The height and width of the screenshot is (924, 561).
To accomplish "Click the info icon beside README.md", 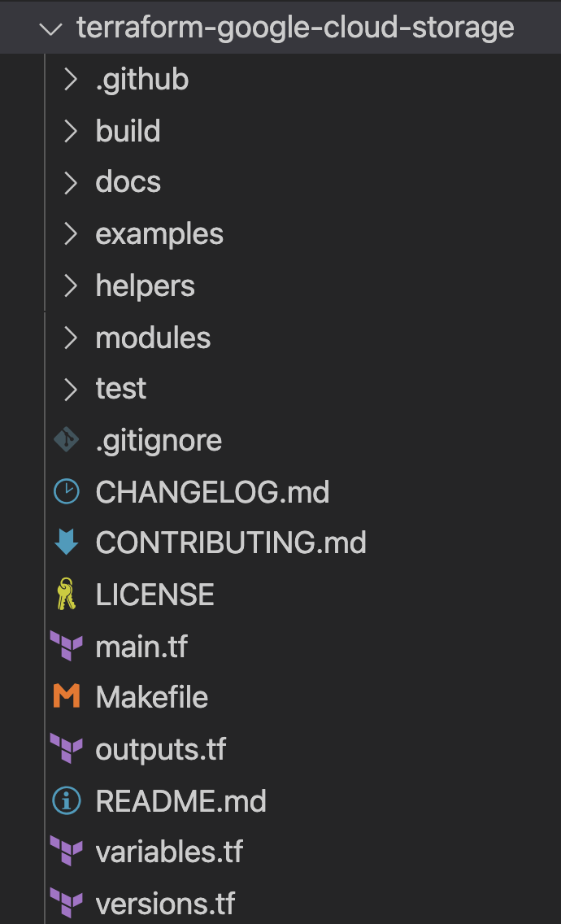I will [66, 801].
